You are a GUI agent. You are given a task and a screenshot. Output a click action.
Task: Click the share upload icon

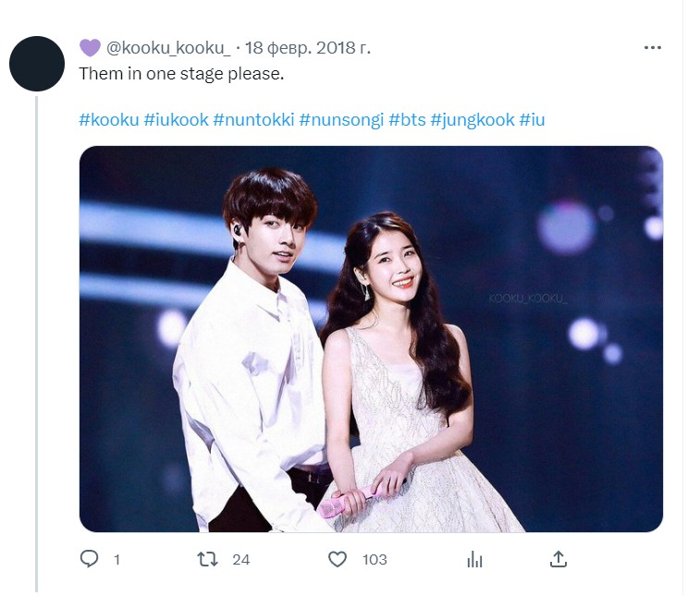point(558,558)
